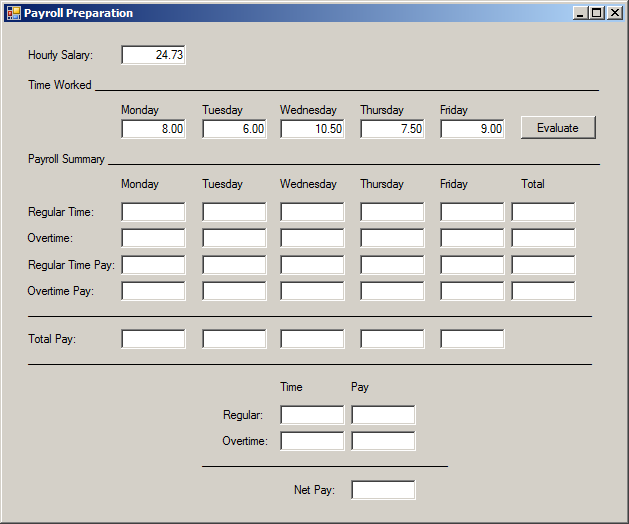Click the Tuesday Regular Time Pay box
This screenshot has width=629, height=524.
pyautogui.click(x=234, y=265)
